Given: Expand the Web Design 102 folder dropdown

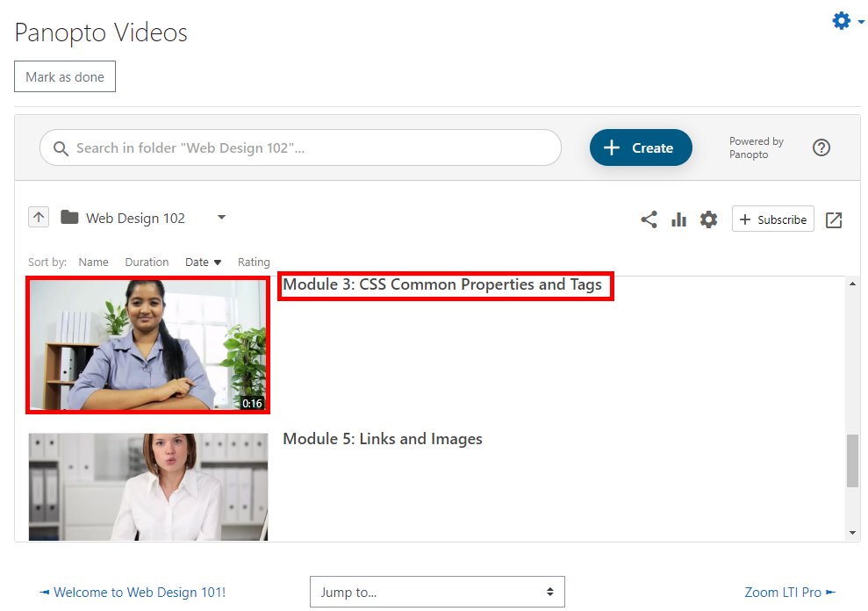Looking at the screenshot, I should (x=221, y=218).
